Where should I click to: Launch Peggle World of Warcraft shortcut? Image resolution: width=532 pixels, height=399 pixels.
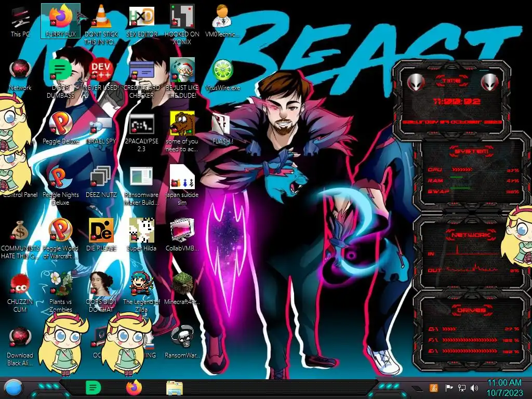click(61, 239)
